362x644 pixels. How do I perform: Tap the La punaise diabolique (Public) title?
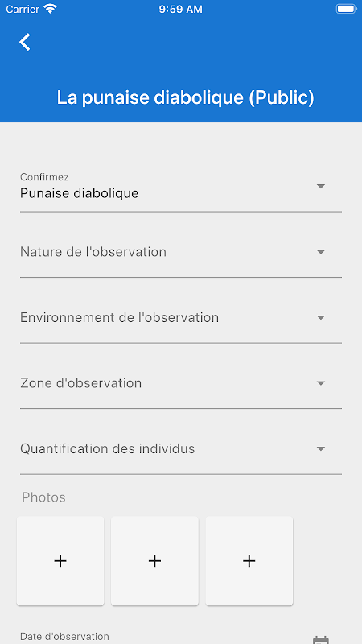click(x=185, y=97)
